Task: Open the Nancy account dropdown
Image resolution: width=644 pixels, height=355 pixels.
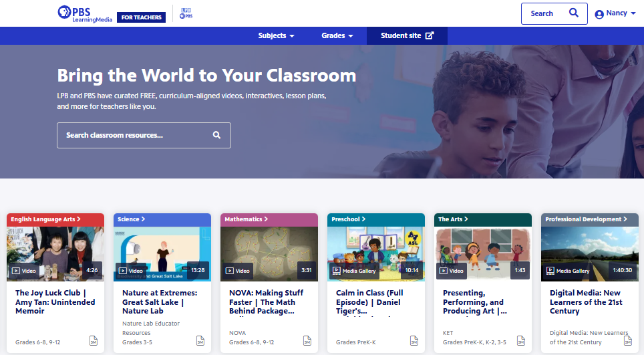Action: [x=615, y=13]
